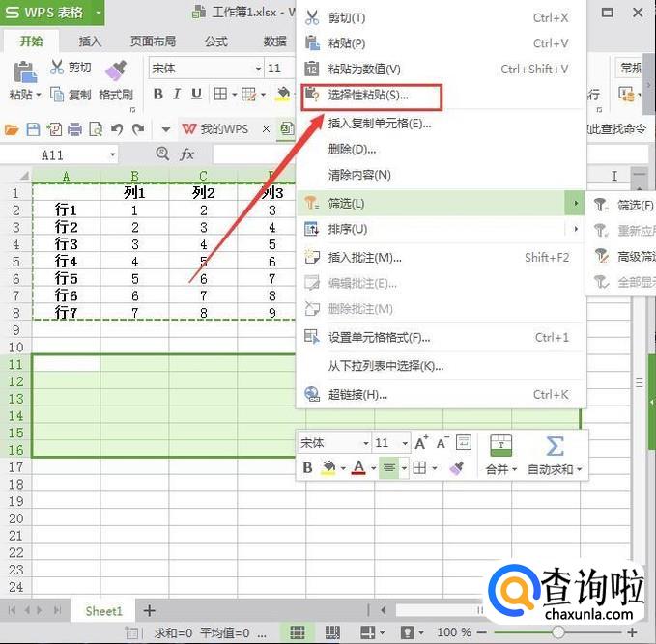
Task: Select the Format Painter brush
Action: pos(116,70)
